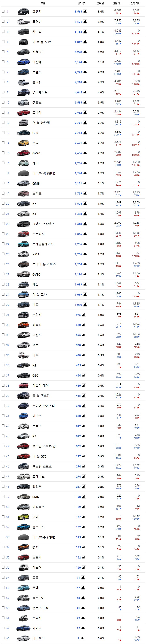Screen dimensions: 146x644
Task: Click the 판매량 column header
Action: point(81,3)
